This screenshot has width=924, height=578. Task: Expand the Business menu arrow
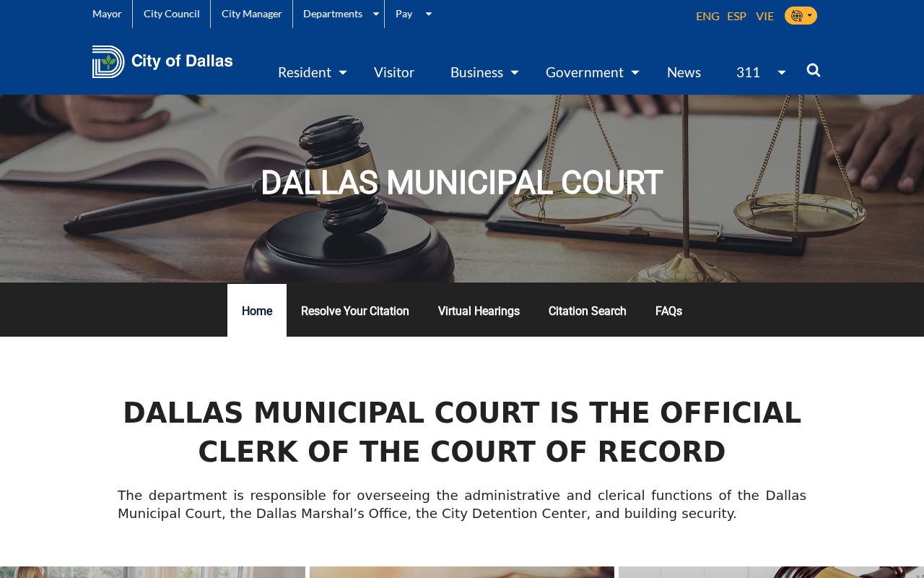tap(515, 72)
